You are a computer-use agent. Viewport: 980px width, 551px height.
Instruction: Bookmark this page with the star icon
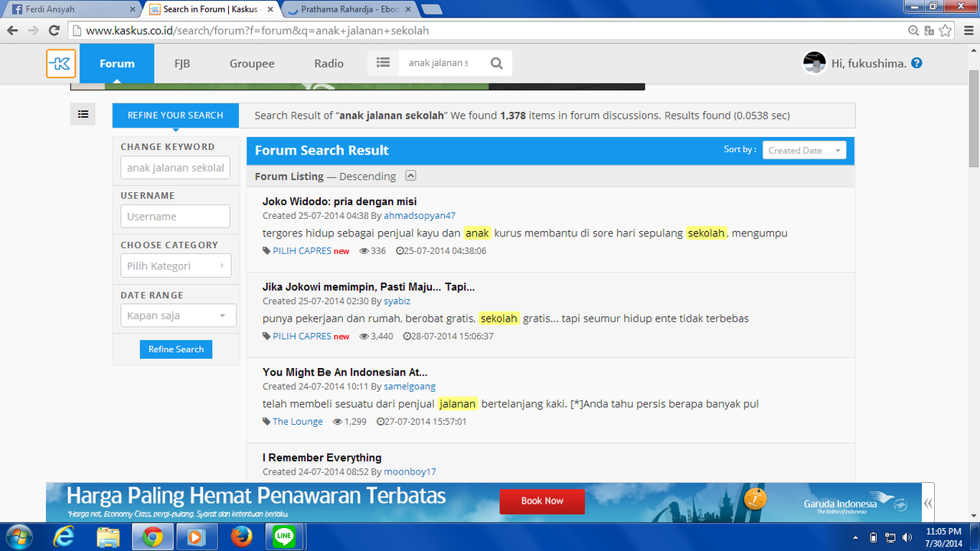point(946,31)
